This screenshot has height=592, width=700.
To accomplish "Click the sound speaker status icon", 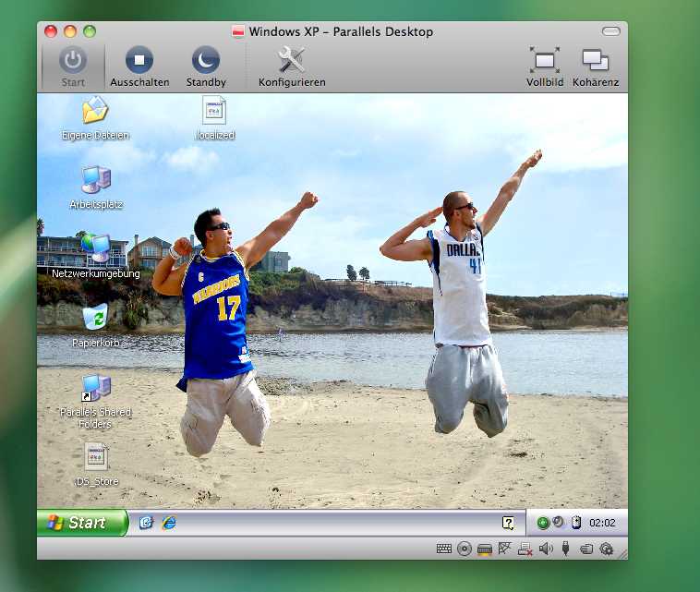I will click(x=546, y=549).
